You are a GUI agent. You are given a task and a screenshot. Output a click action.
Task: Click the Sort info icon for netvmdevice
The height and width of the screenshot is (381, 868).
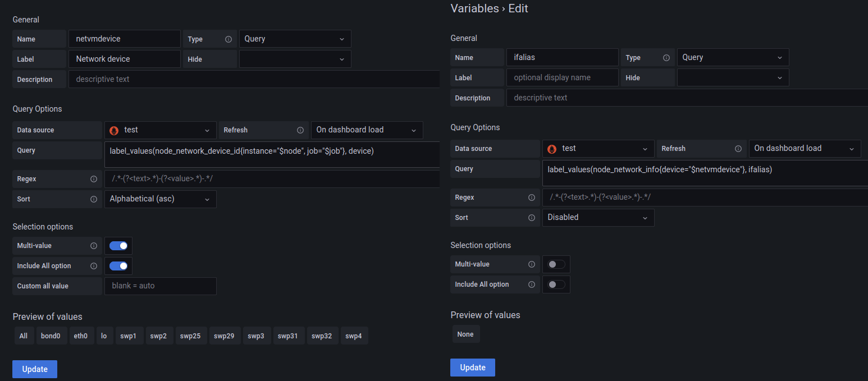point(94,199)
